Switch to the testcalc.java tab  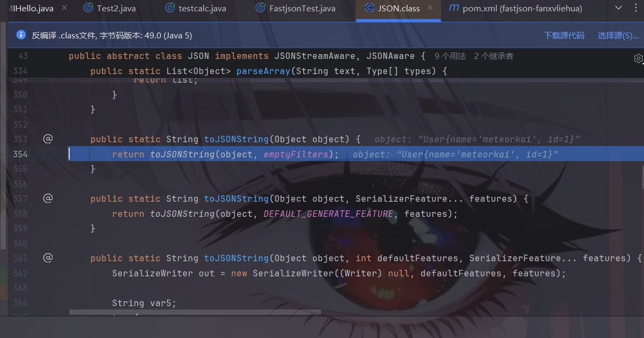point(202,8)
